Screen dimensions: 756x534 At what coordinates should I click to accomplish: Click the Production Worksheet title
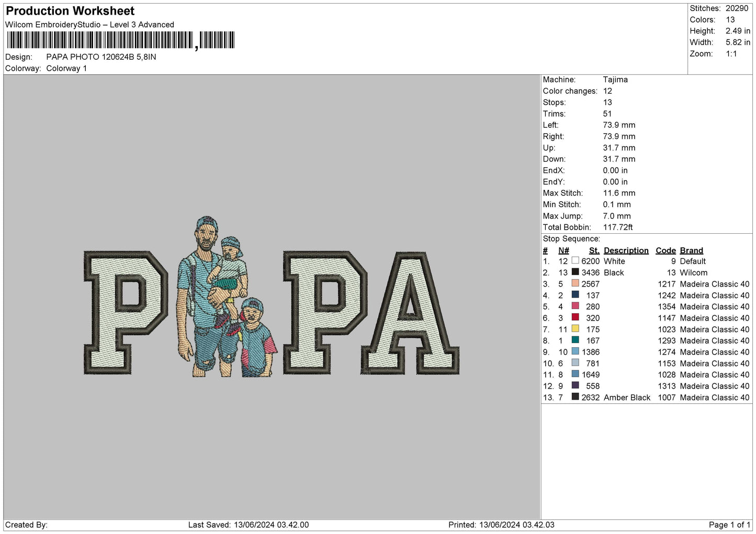pos(70,11)
